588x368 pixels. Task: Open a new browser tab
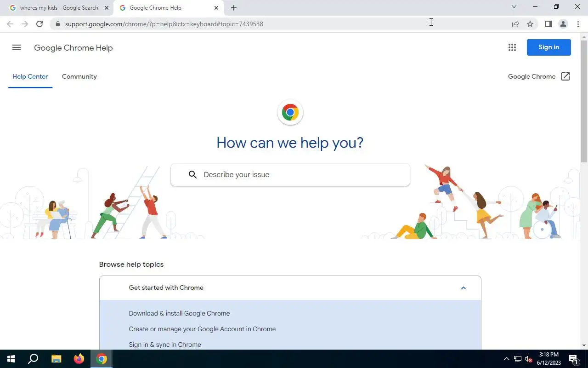(234, 8)
